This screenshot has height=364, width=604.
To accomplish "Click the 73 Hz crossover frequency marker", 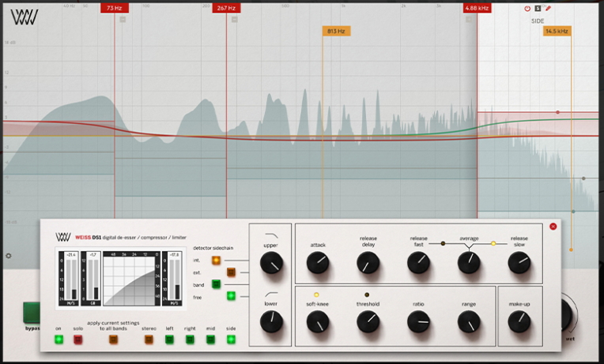I will pyautogui.click(x=115, y=8).
